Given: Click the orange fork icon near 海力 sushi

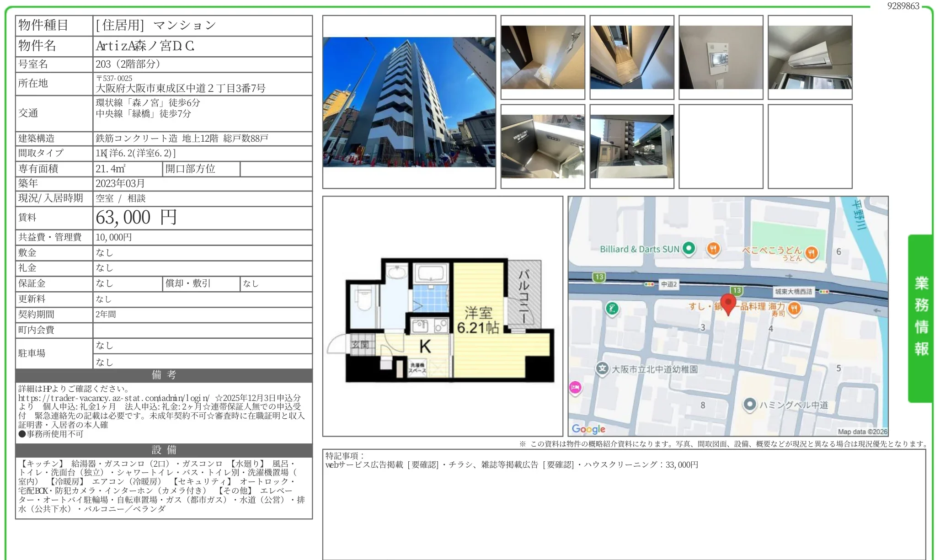Looking at the screenshot, I should (x=794, y=309).
